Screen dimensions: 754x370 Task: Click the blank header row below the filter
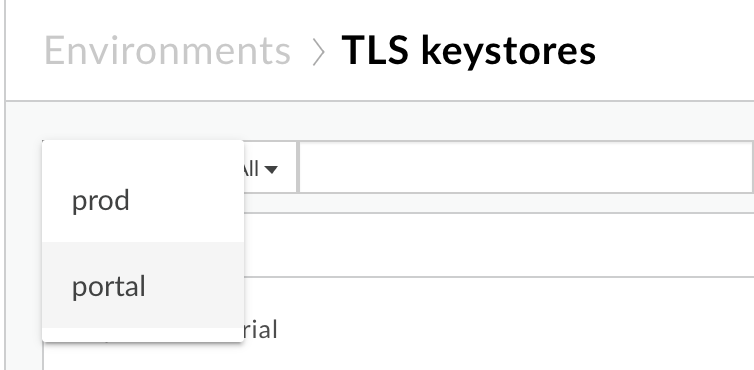point(499,245)
